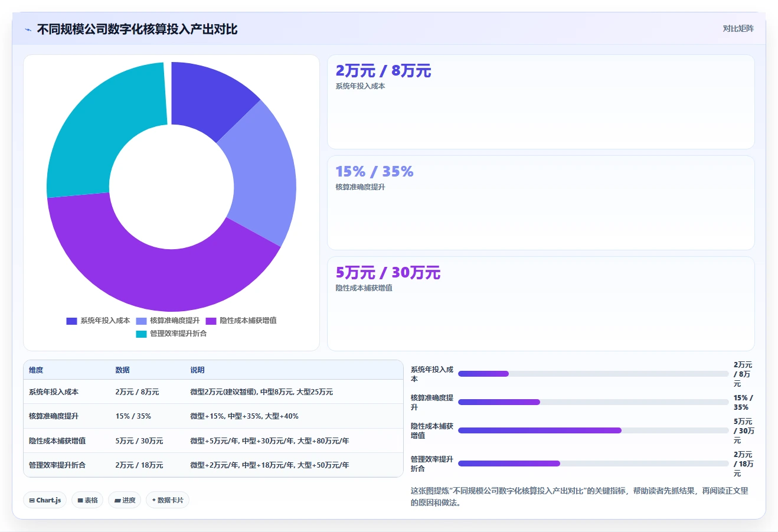Click the lightning icon beside the title
778x532 pixels.
pos(28,30)
